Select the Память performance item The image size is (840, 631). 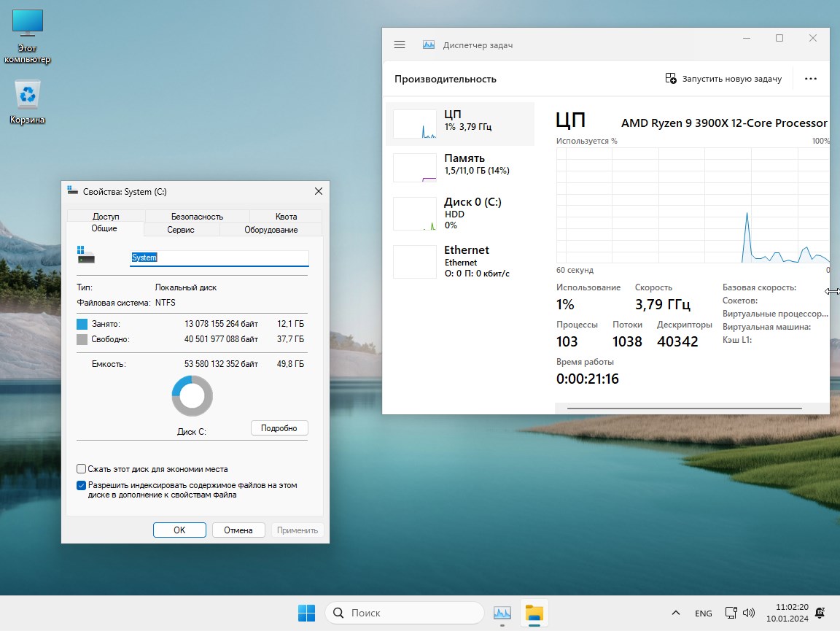pyautogui.click(x=460, y=165)
